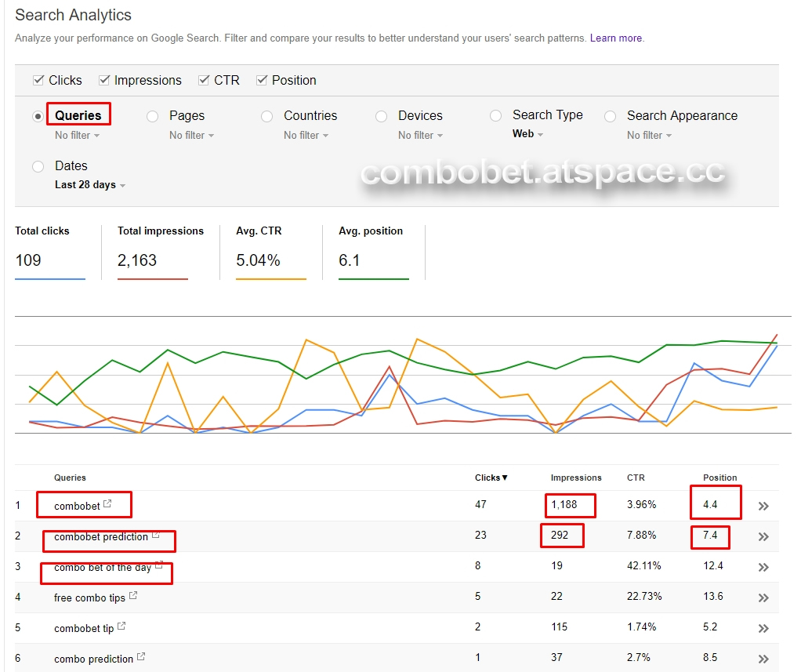Click double-arrow icon for combobet row

[763, 507]
